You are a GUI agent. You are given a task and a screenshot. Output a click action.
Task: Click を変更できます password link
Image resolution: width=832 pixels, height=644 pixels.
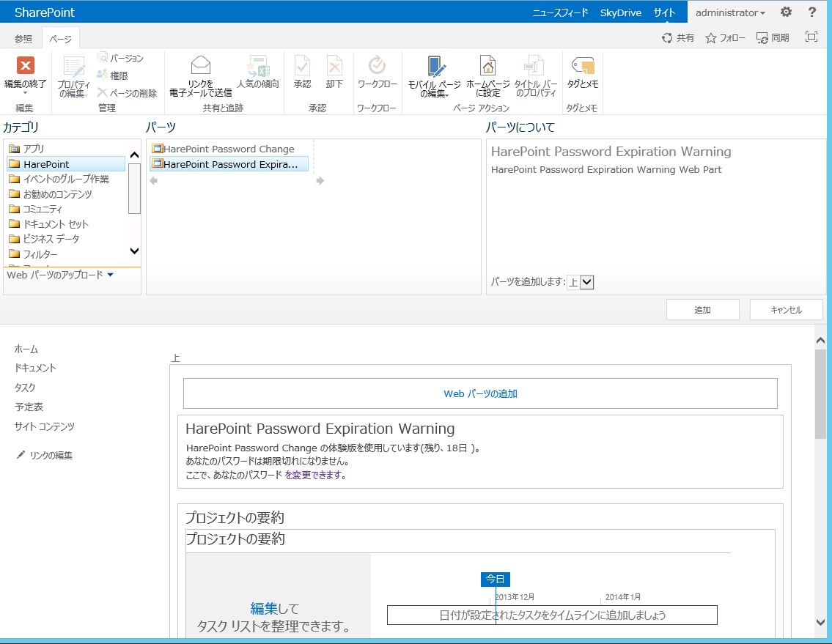pyautogui.click(x=315, y=475)
